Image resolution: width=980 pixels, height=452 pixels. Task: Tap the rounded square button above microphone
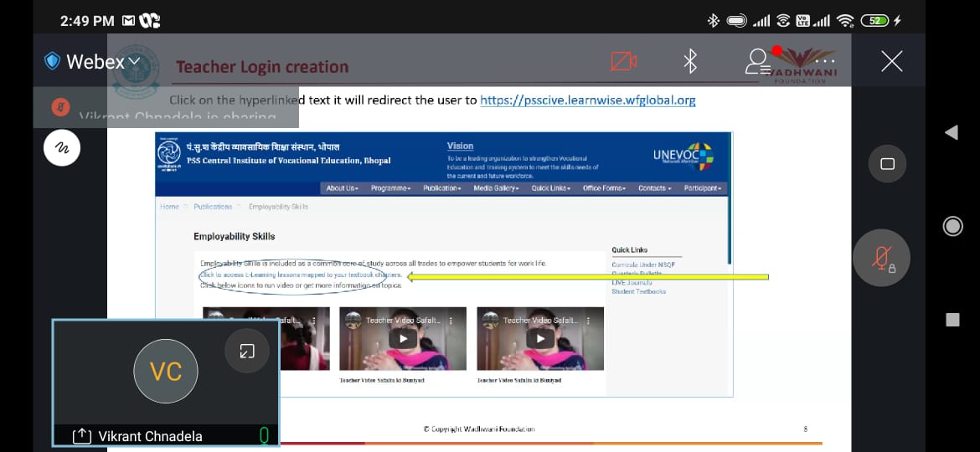click(888, 163)
